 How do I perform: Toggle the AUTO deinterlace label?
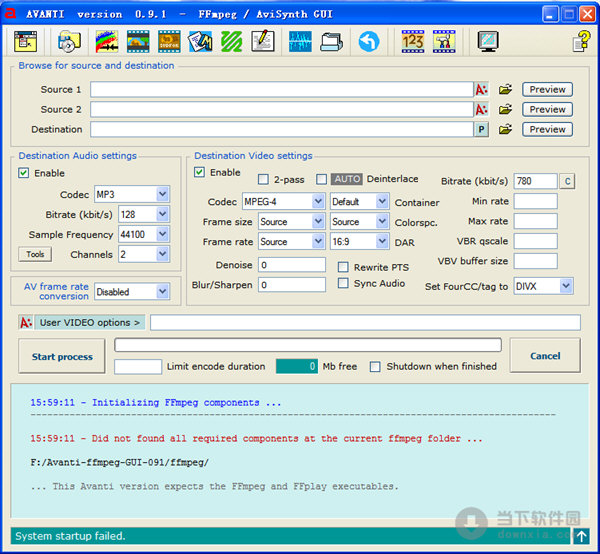point(347,179)
